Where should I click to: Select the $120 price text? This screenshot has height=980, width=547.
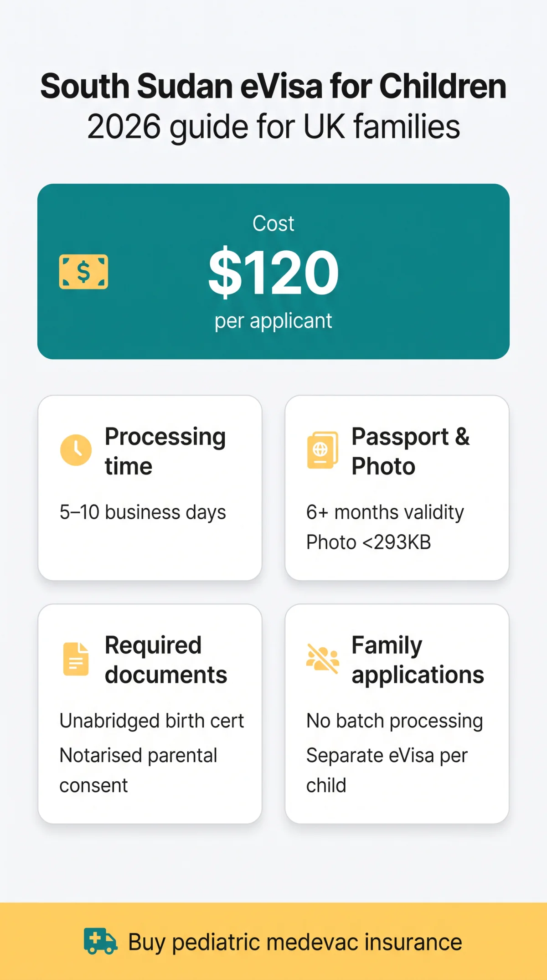coord(273,272)
